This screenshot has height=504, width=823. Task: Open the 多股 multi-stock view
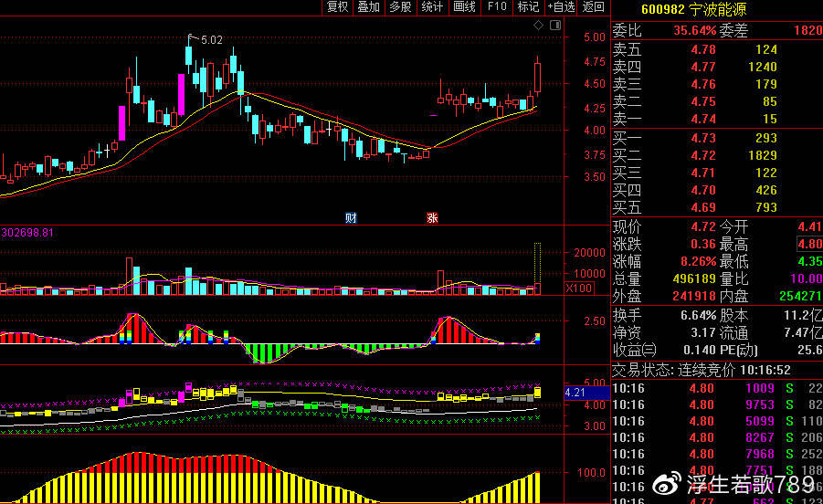pyautogui.click(x=400, y=7)
